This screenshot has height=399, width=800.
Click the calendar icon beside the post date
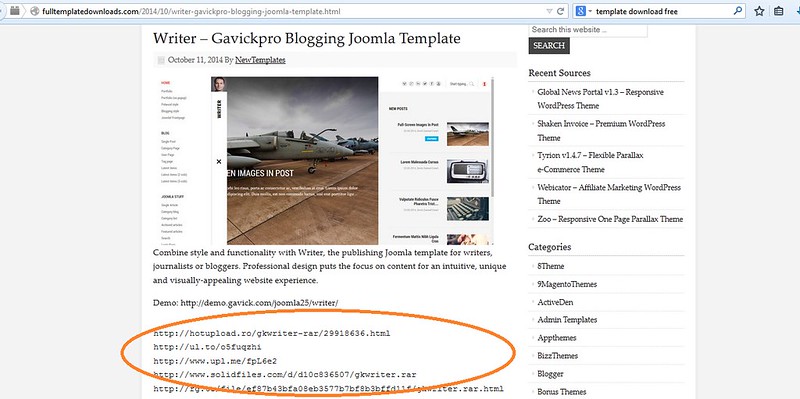point(161,60)
